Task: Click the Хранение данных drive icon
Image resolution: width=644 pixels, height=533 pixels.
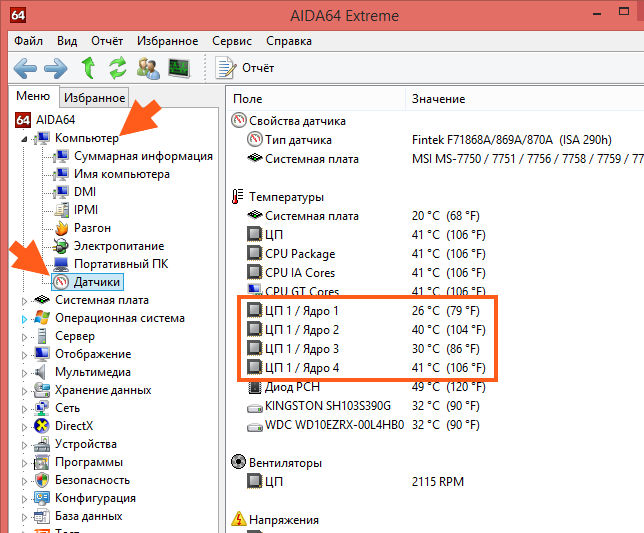Action: coord(42,390)
